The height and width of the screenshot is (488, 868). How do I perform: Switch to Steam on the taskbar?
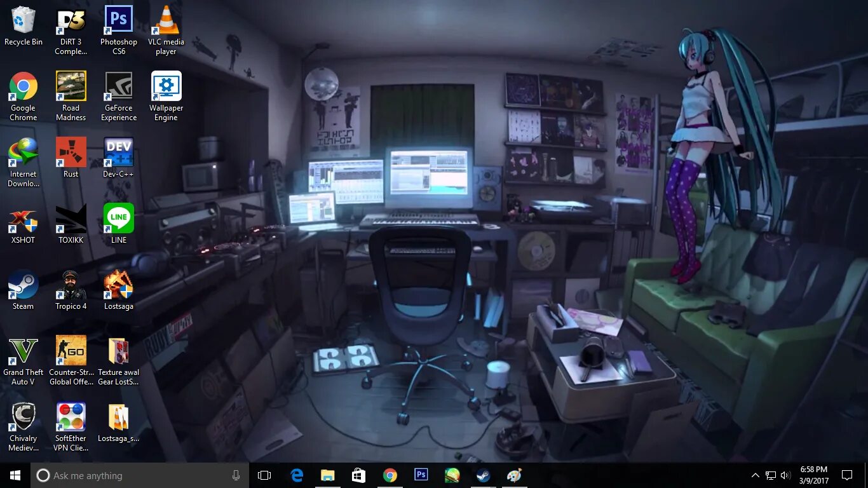(484, 475)
